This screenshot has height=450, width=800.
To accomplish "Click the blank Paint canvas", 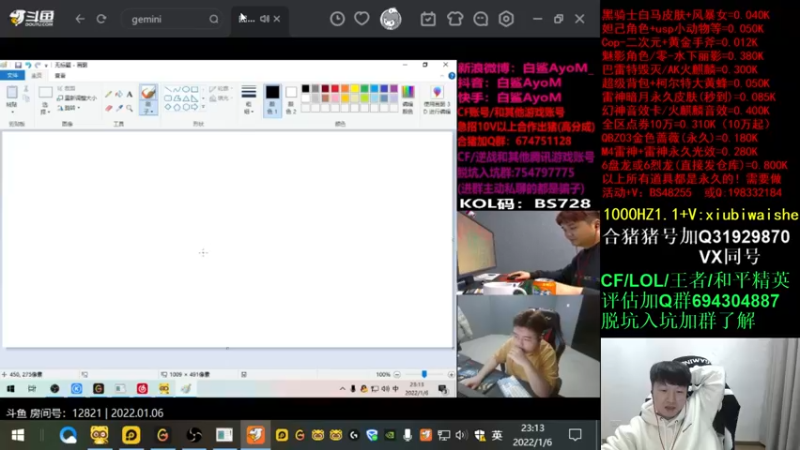I will (x=228, y=239).
